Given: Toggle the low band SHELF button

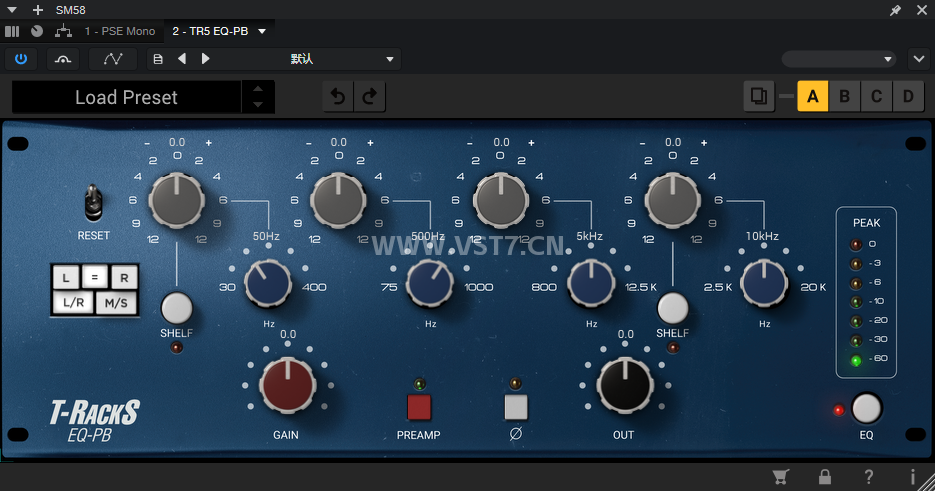Looking at the screenshot, I should (x=177, y=308).
